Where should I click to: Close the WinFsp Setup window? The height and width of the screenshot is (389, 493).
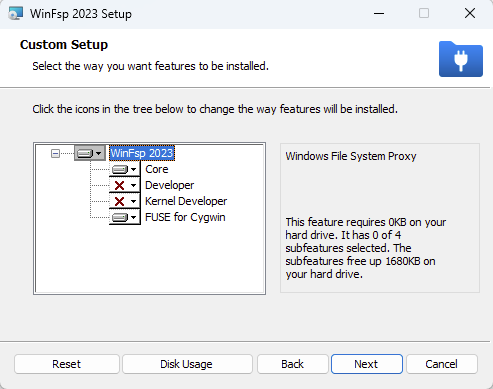[470, 13]
